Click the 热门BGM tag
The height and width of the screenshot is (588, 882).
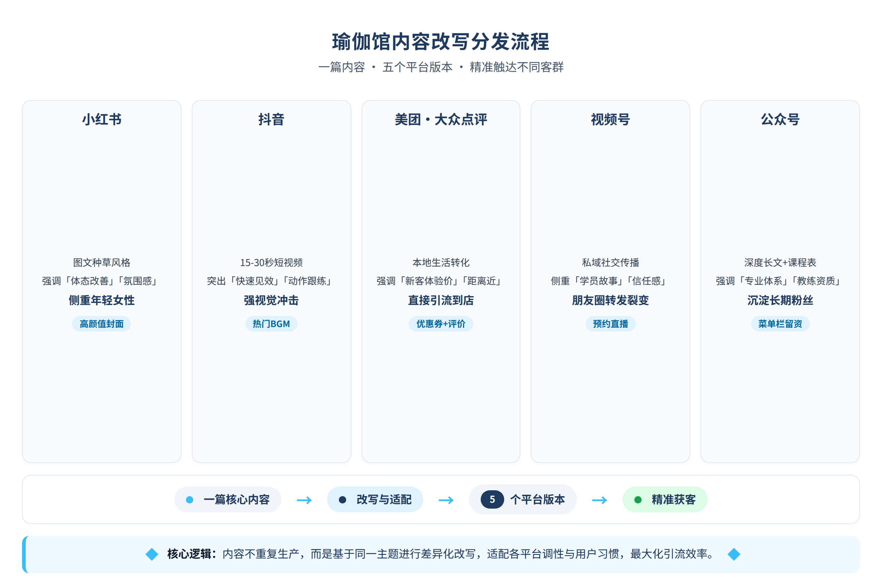[271, 324]
